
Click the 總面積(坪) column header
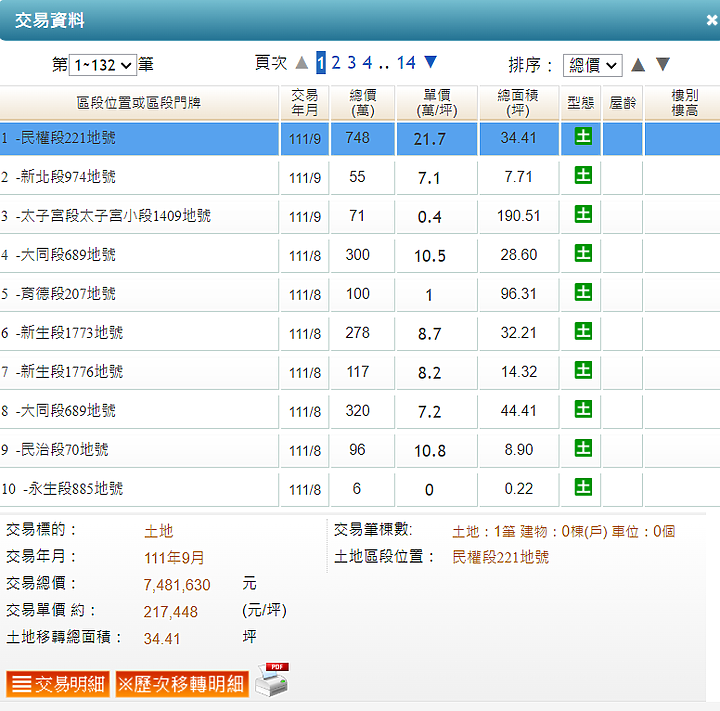(519, 103)
